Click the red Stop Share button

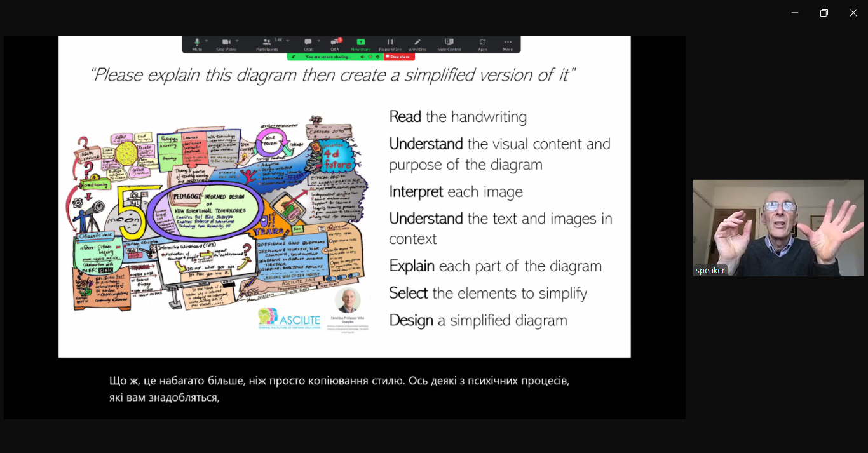(x=399, y=57)
